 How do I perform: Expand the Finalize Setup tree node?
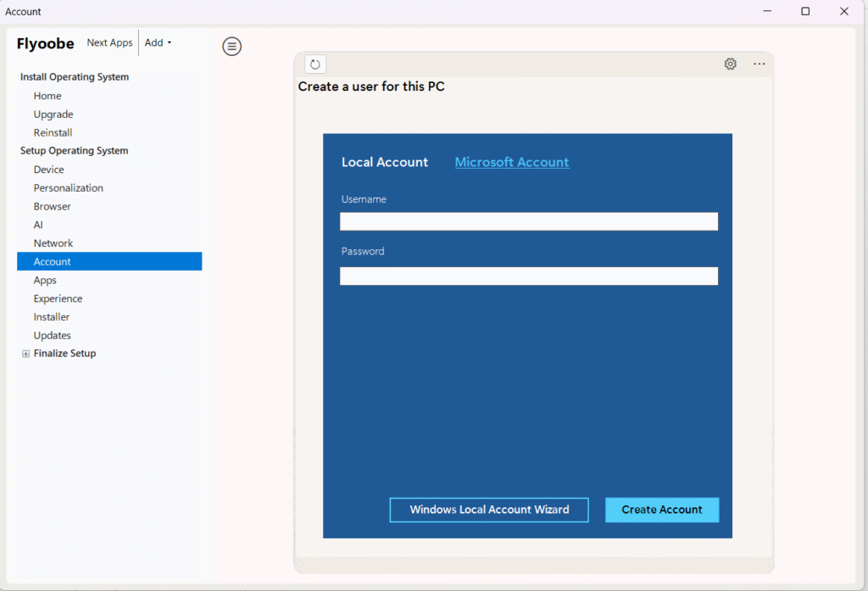25,354
